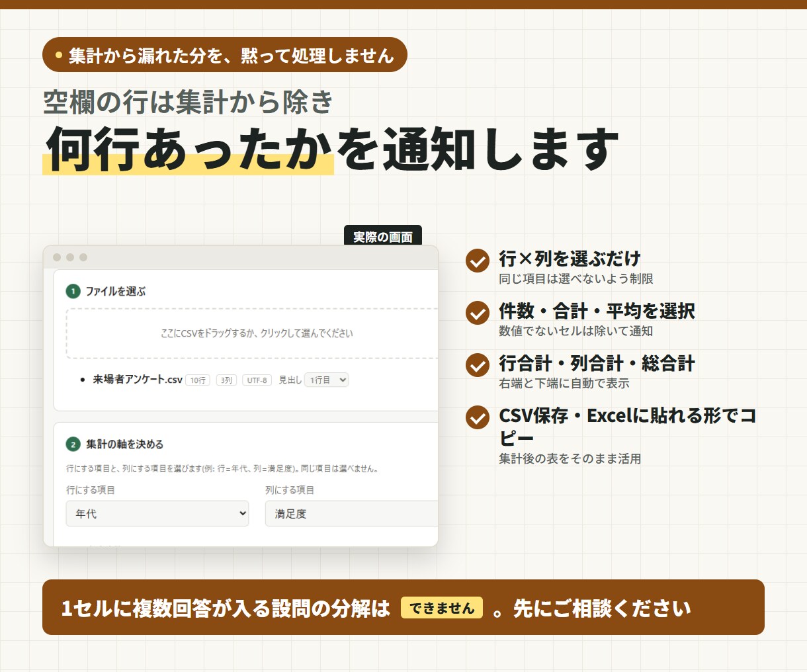Click the first window control dot in mockup
The height and width of the screenshot is (672, 807).
(57, 257)
